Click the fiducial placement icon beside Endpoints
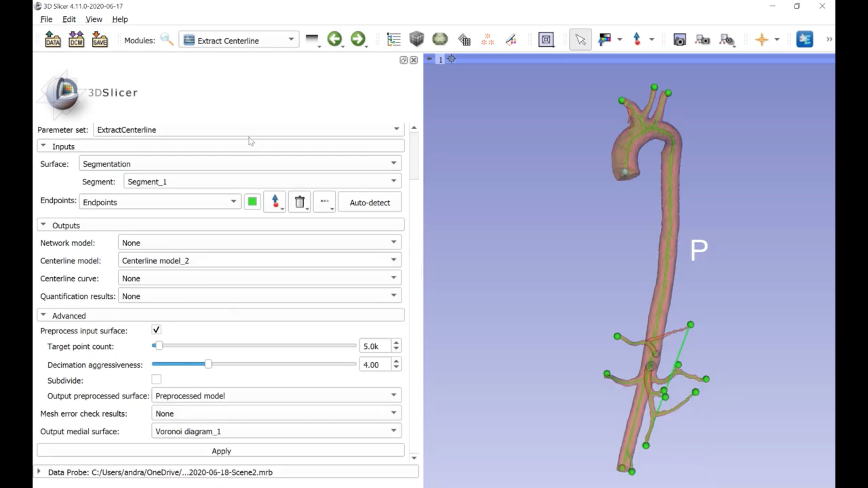868x488 pixels. (x=274, y=202)
